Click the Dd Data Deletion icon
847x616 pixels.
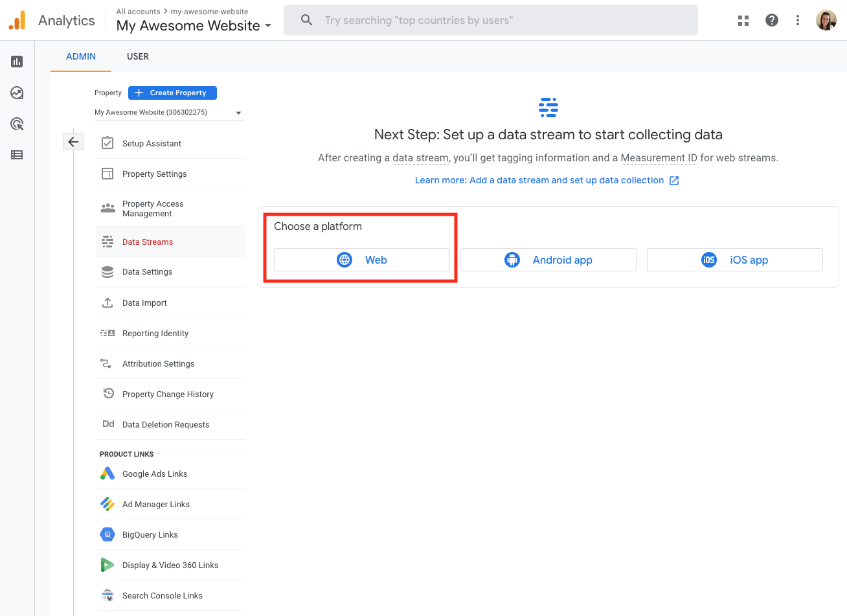(108, 424)
